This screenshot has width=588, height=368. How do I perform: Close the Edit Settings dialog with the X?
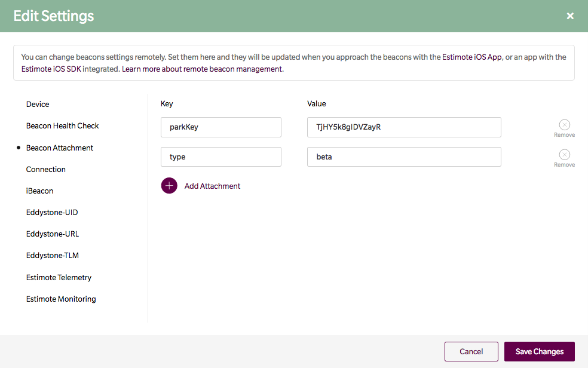[570, 16]
